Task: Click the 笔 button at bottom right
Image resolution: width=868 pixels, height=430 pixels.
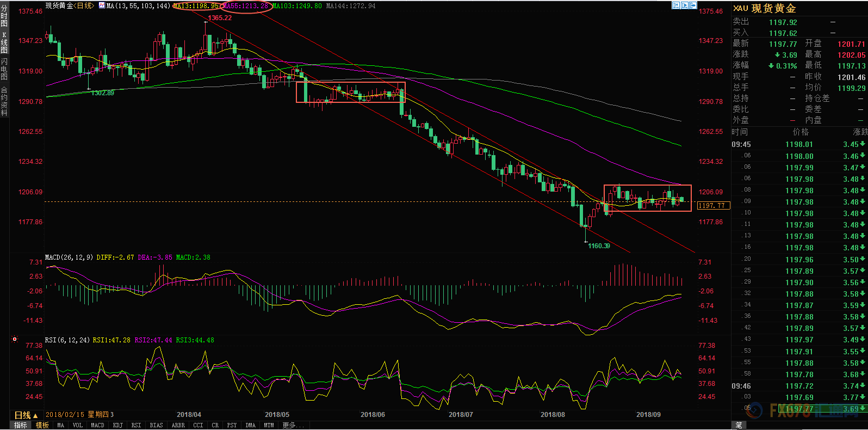Action: pyautogui.click(x=739, y=425)
